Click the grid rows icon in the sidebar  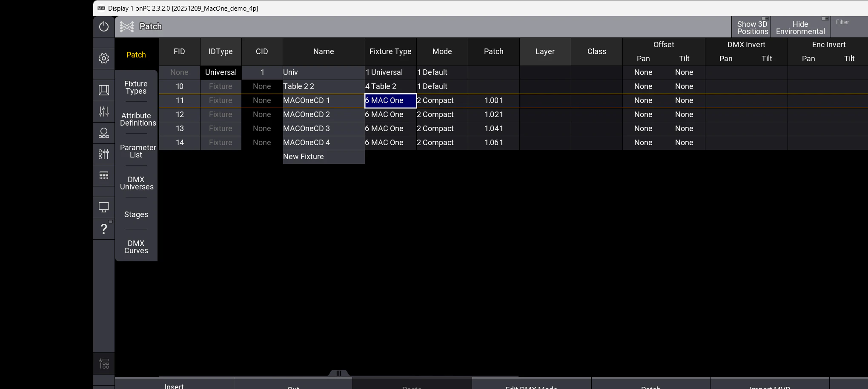pos(104,175)
